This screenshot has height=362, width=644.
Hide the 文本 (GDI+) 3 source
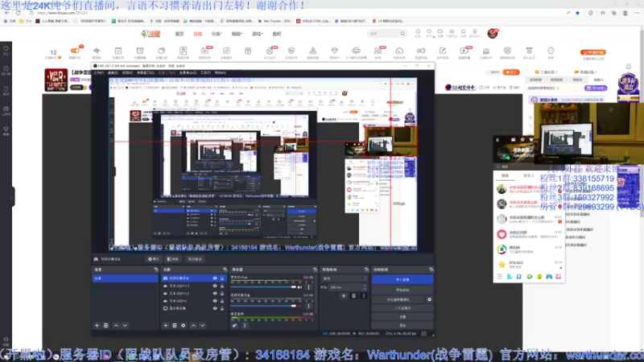click(215, 286)
